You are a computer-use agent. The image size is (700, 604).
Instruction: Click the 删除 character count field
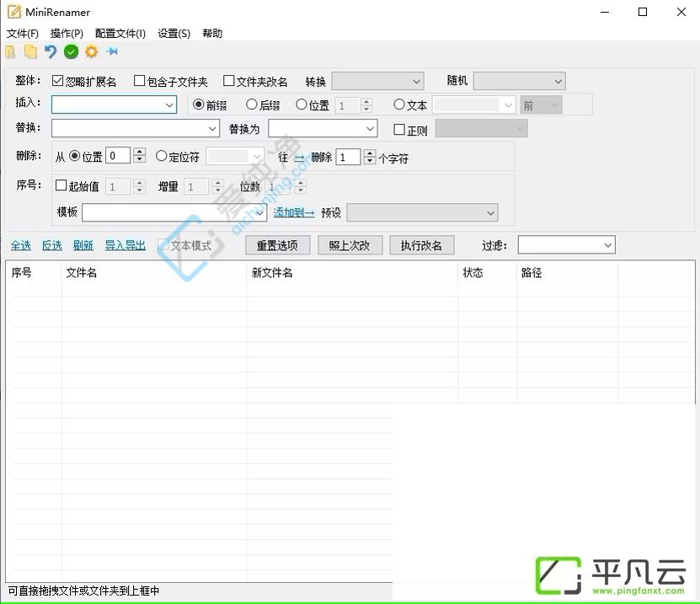pyautogui.click(x=348, y=157)
